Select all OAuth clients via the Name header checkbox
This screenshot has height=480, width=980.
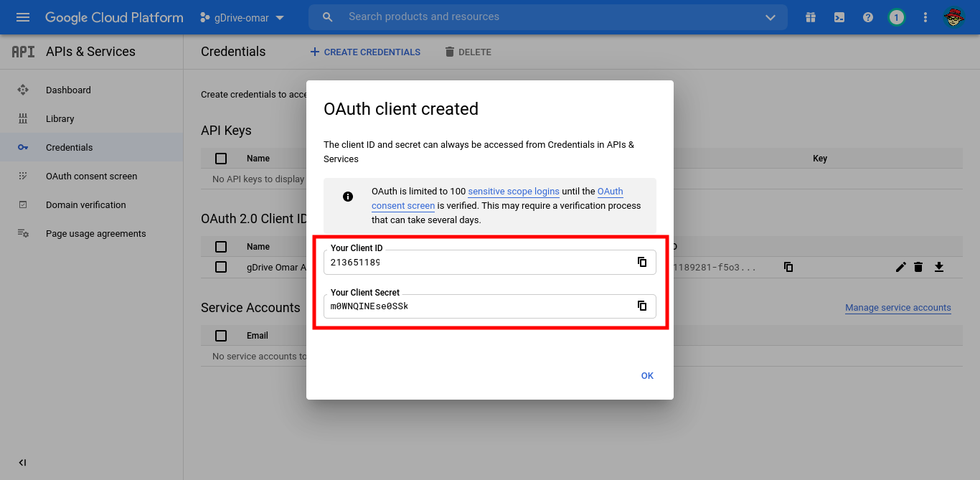(220, 246)
